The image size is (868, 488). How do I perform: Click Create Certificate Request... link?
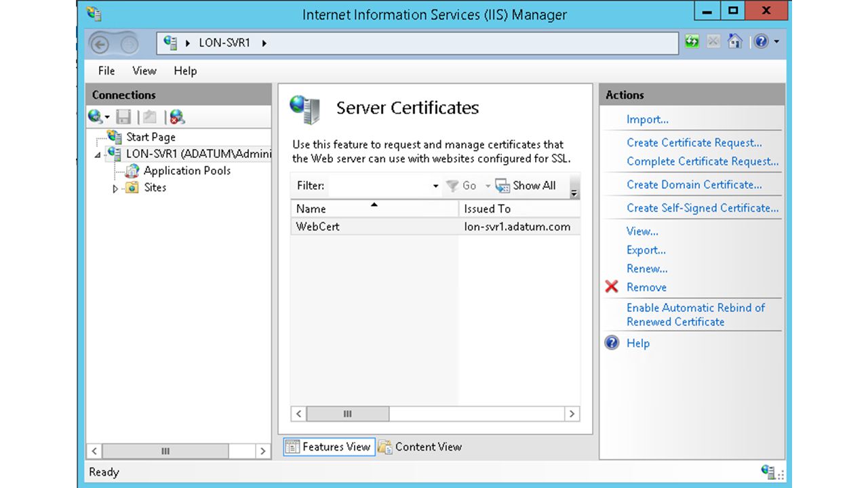coord(694,142)
